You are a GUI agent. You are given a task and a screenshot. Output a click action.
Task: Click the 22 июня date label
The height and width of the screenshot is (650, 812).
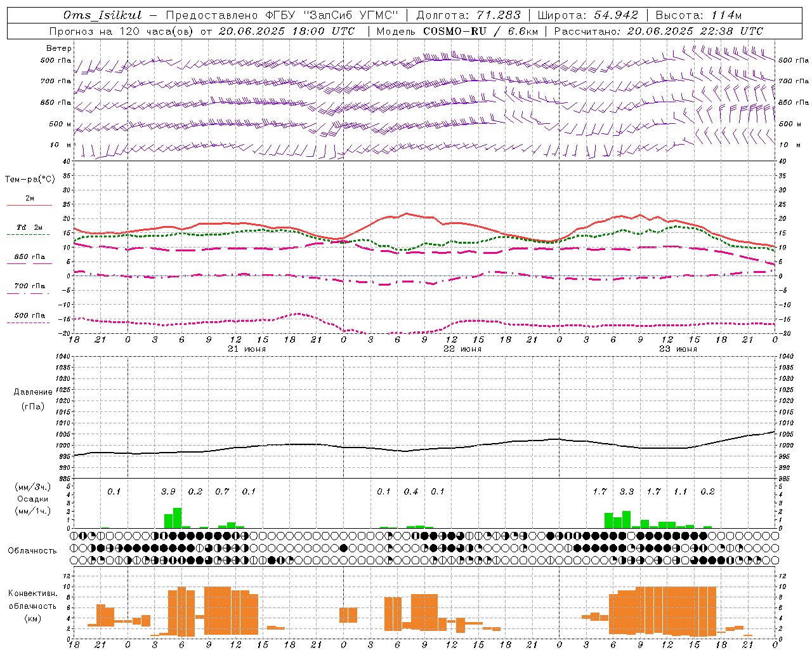462,349
